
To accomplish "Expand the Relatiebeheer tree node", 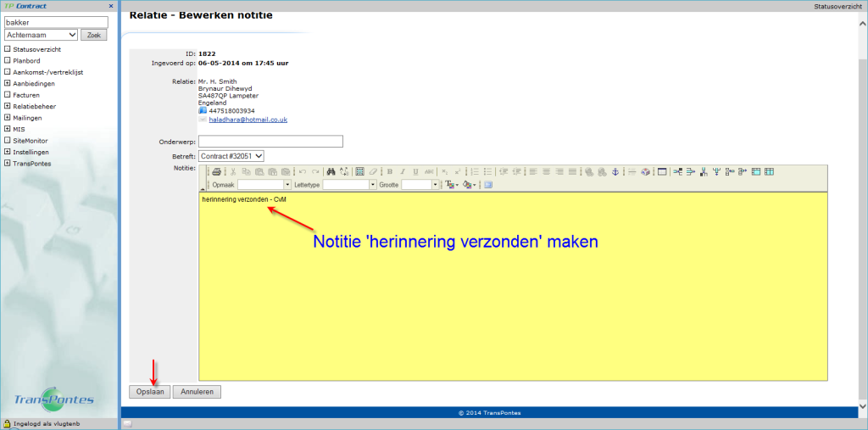I will pyautogui.click(x=8, y=106).
